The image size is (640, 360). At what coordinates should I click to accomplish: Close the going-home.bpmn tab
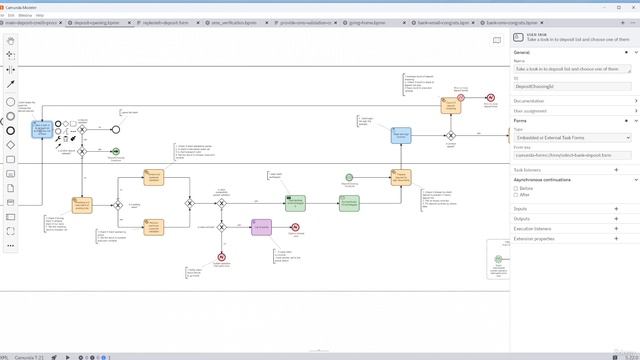click(x=404, y=23)
